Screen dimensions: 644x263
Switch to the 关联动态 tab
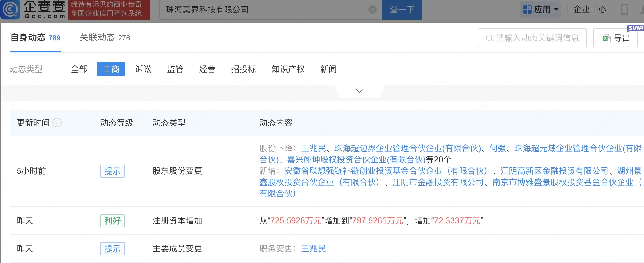(x=105, y=38)
